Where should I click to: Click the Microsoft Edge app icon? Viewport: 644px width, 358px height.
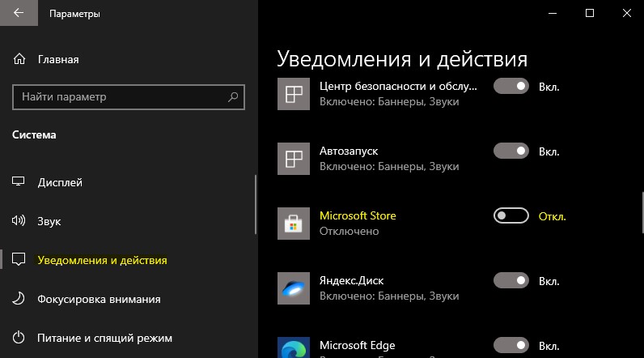(294, 347)
